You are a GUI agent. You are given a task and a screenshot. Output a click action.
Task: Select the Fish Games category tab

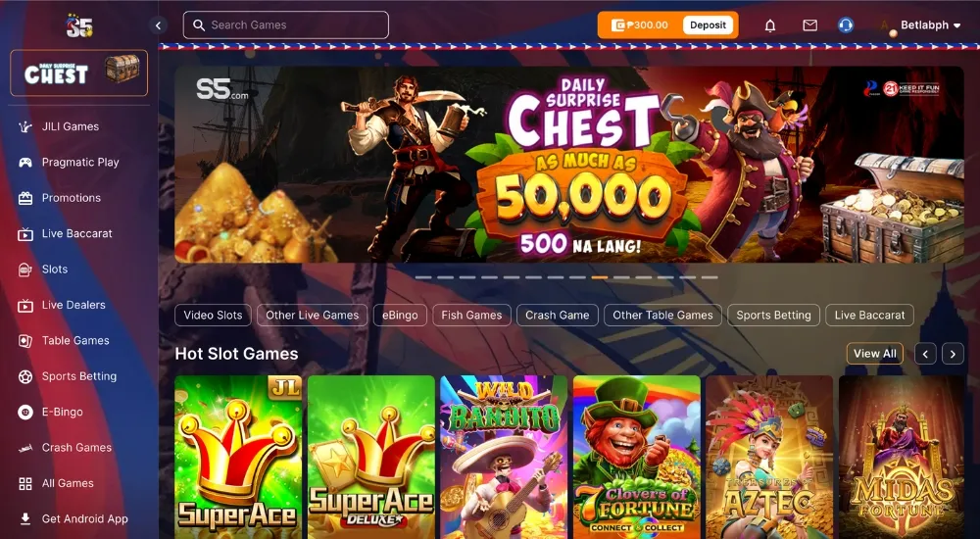[472, 316]
